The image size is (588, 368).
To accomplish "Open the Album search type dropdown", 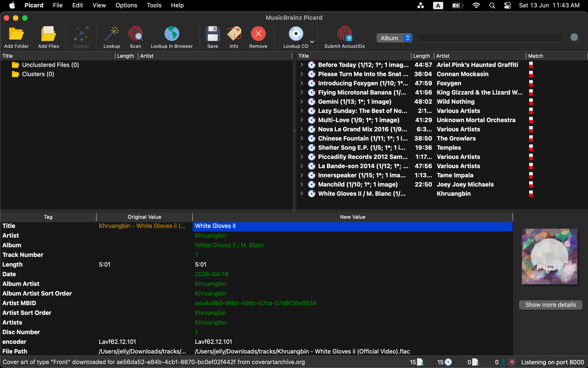I will [x=394, y=38].
